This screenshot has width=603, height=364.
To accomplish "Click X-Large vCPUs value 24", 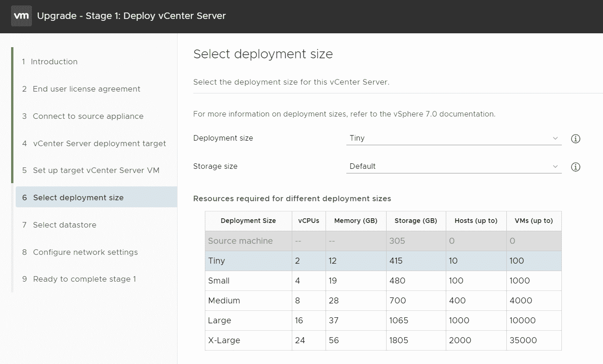I will pyautogui.click(x=300, y=340).
